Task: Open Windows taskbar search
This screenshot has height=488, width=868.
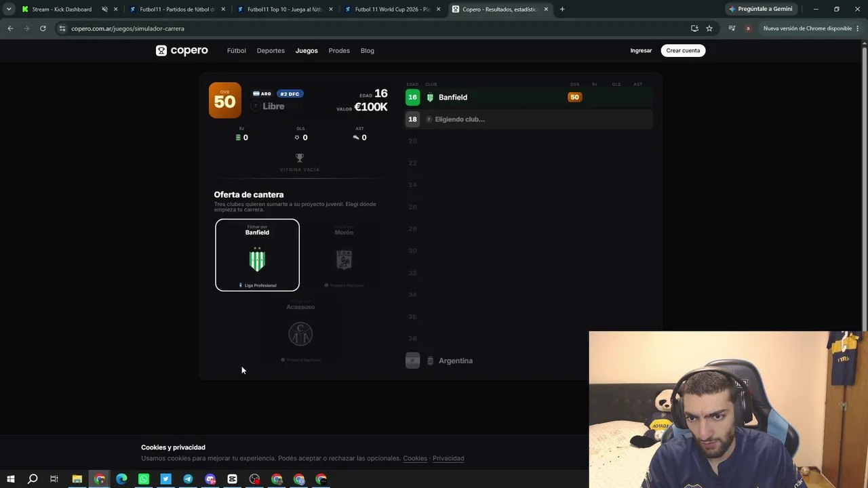Action: [x=33, y=479]
